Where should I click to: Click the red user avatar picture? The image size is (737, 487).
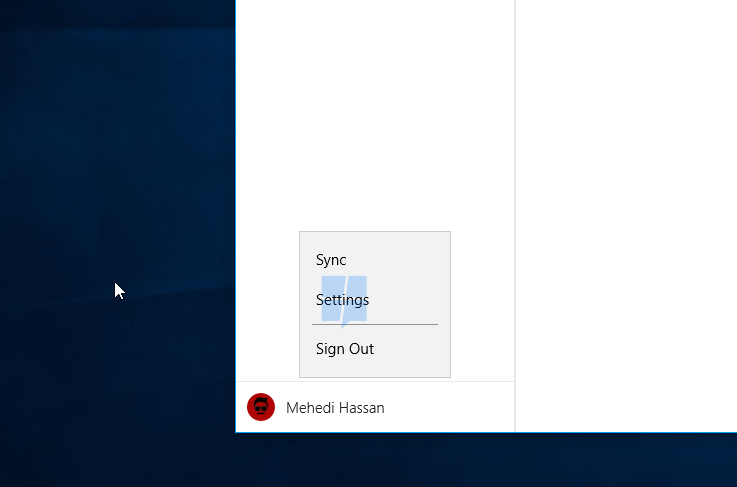261,407
